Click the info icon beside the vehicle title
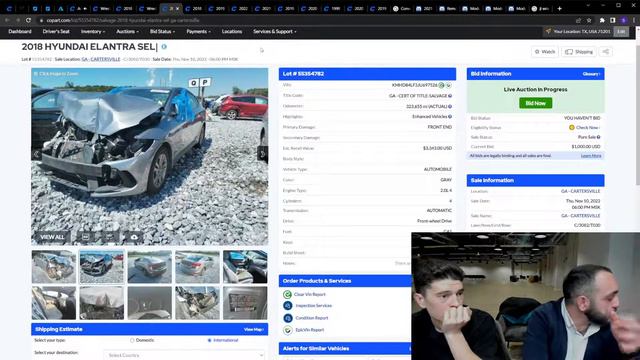Image resolution: width=640 pixels, height=360 pixels. coord(164,47)
